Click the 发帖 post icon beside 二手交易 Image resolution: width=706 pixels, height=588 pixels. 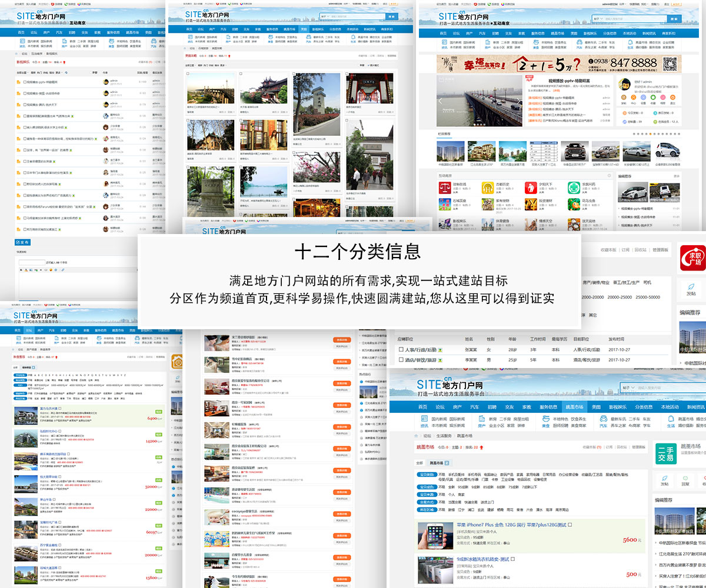(665, 480)
